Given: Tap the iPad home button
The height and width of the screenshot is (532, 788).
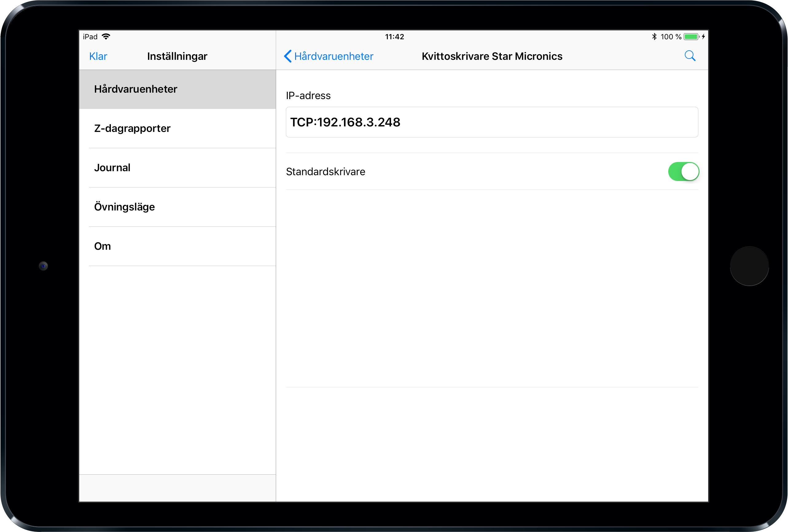Looking at the screenshot, I should tap(749, 266).
